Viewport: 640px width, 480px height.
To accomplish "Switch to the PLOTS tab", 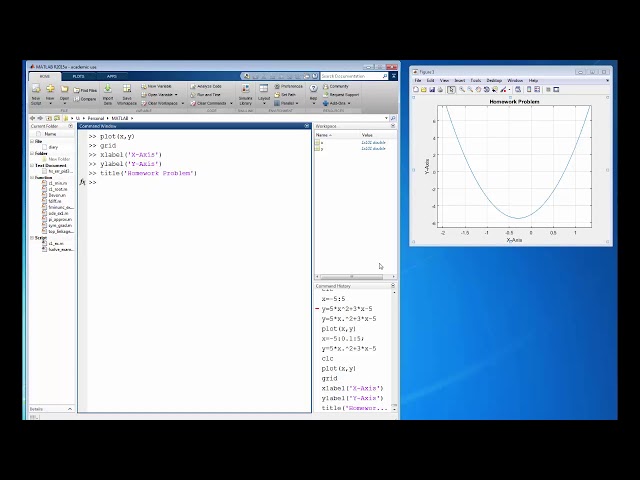I will point(78,76).
